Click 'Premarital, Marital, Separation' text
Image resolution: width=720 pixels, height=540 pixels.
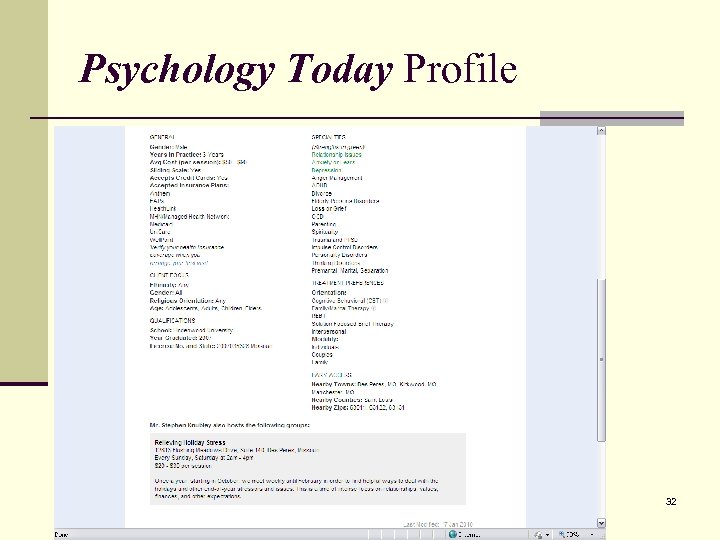tap(350, 270)
